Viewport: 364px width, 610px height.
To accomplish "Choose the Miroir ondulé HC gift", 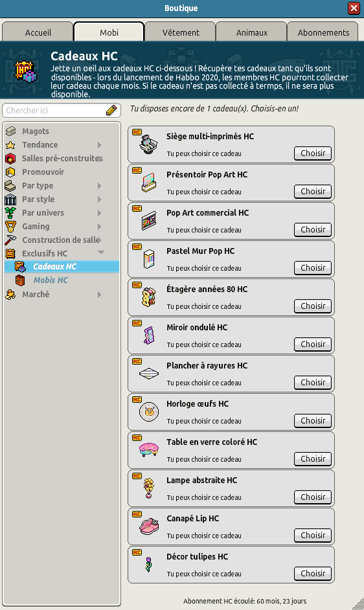I will coord(313,345).
